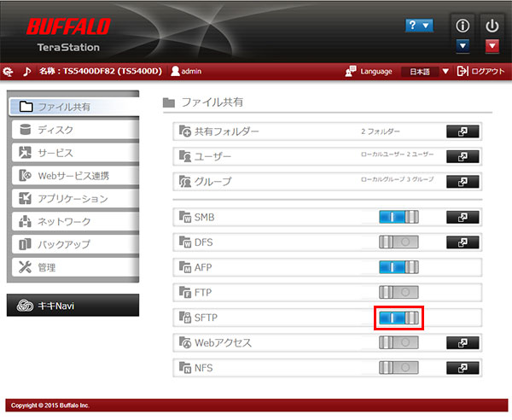Viewport: 512px width, 420px height.
Task: Click the FTP row icon
Action: 185,292
